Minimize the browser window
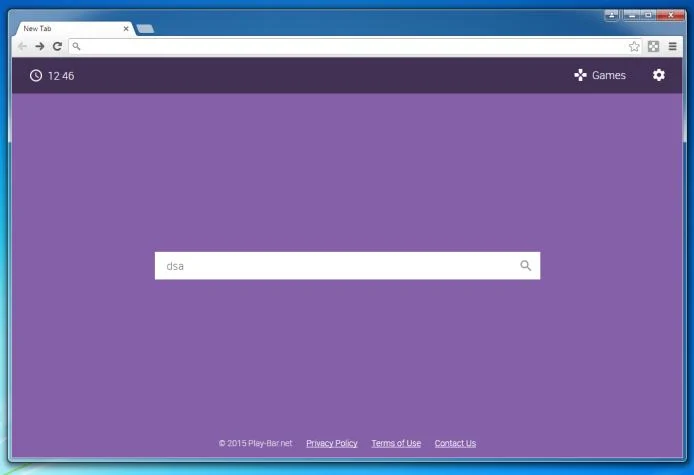The image size is (694, 475). click(632, 15)
